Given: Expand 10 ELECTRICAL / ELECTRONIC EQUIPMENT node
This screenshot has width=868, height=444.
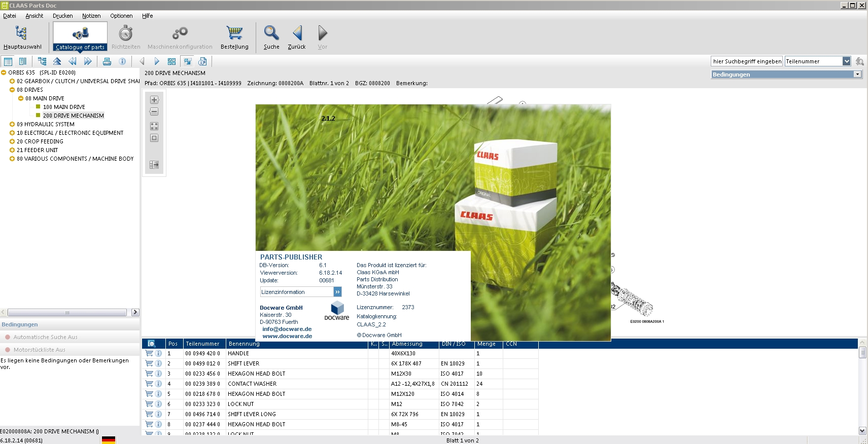Looking at the screenshot, I should pyautogui.click(x=12, y=133).
